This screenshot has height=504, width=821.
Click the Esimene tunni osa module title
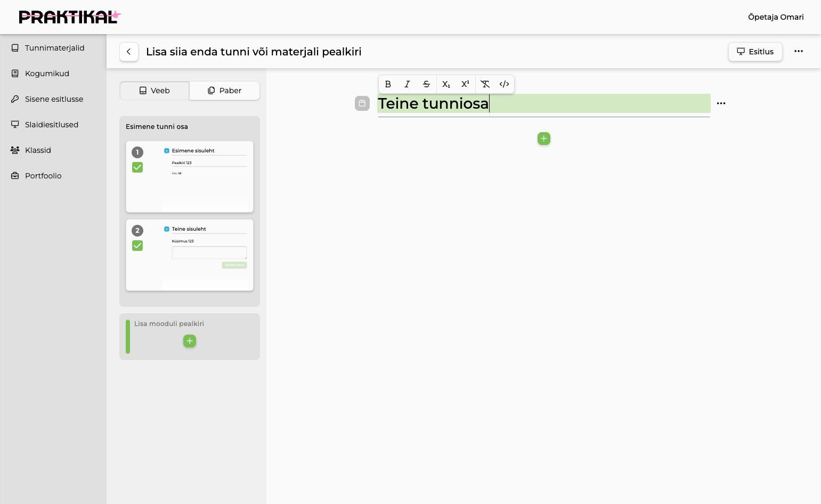157,127
